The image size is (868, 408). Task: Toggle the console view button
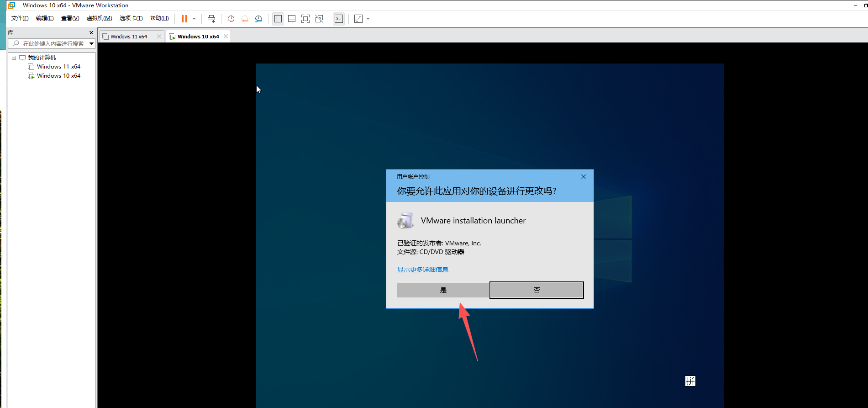339,19
